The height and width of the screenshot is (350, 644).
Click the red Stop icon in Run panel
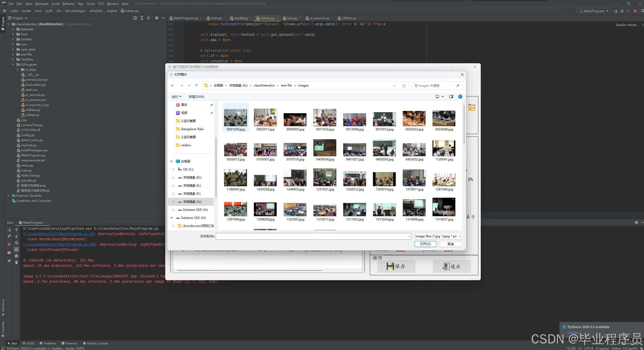9,244
